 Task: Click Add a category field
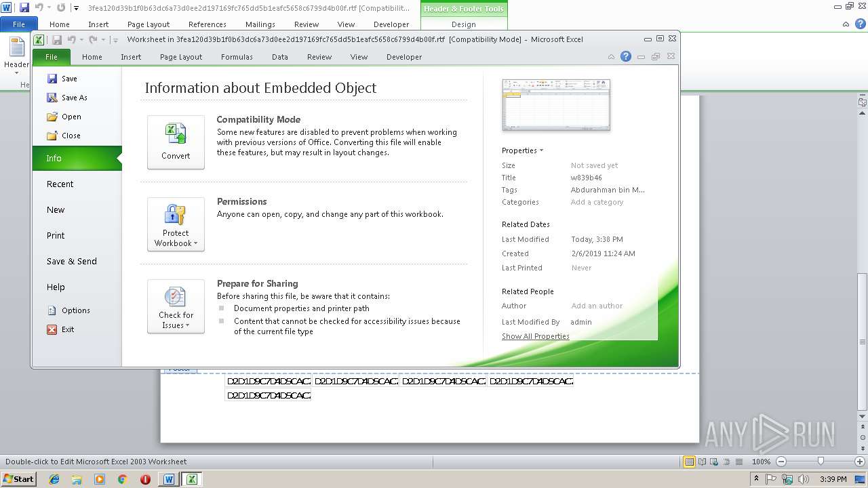[597, 202]
